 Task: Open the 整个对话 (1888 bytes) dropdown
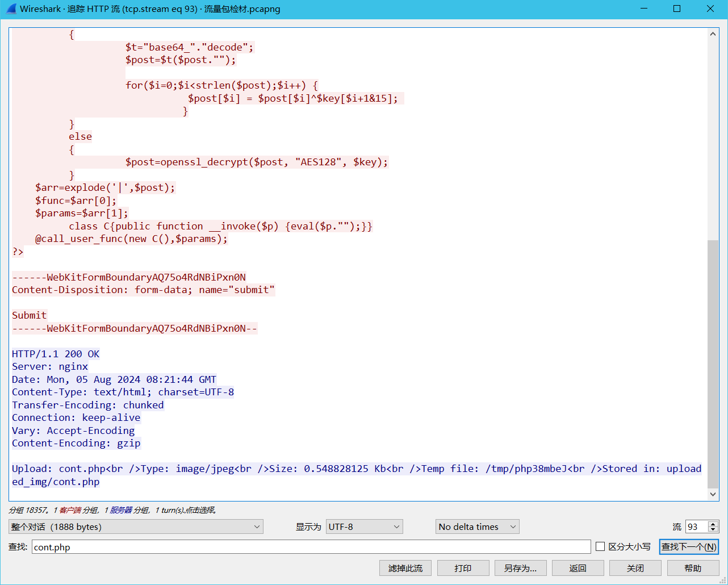[x=136, y=526]
